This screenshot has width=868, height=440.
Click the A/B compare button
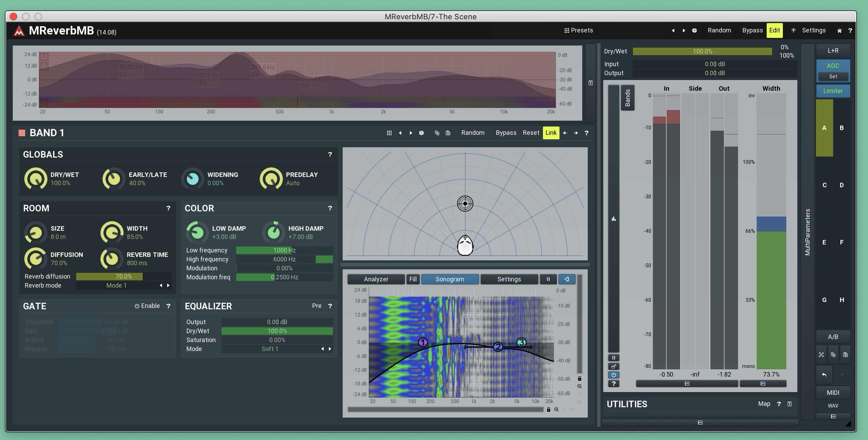click(x=832, y=337)
